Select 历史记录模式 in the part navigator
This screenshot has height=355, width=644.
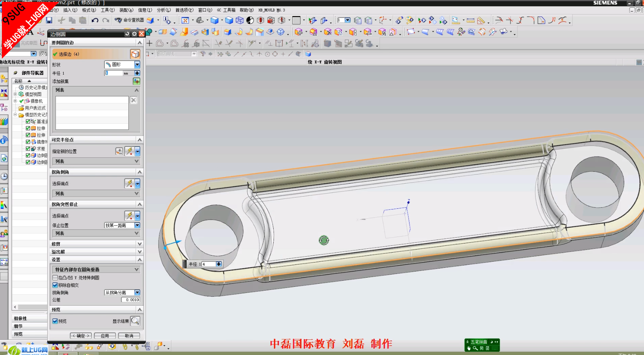click(x=36, y=87)
